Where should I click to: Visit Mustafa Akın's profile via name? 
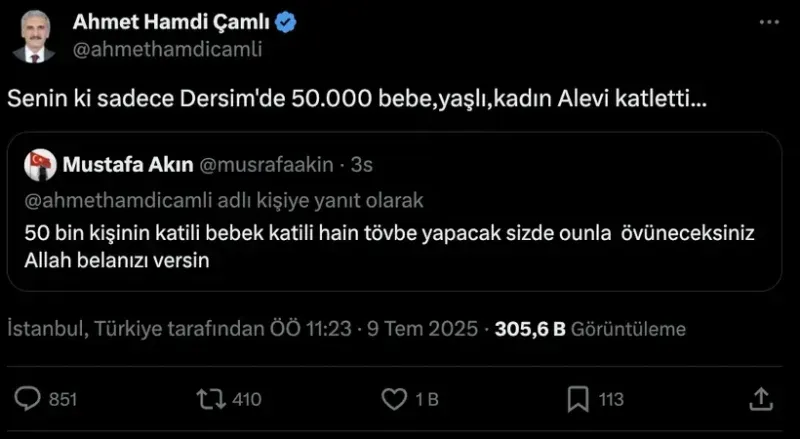click(119, 164)
